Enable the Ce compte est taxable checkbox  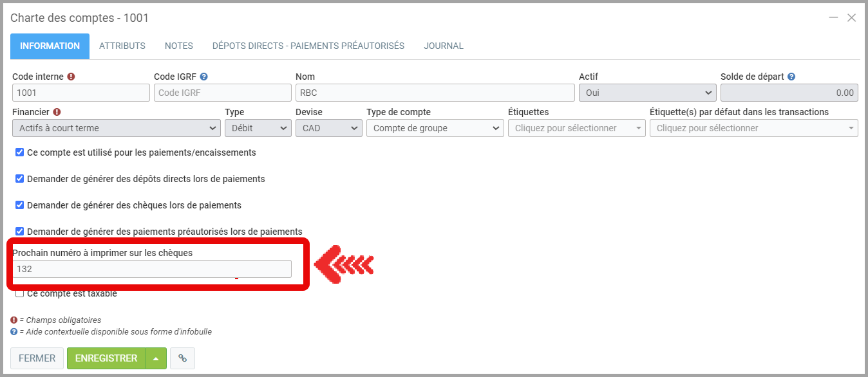[x=20, y=293]
